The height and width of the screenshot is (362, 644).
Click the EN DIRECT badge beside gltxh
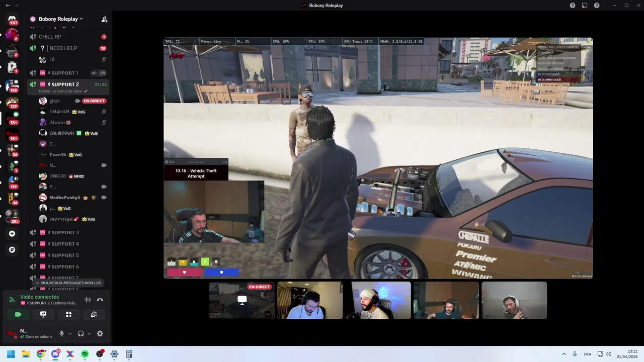click(94, 101)
